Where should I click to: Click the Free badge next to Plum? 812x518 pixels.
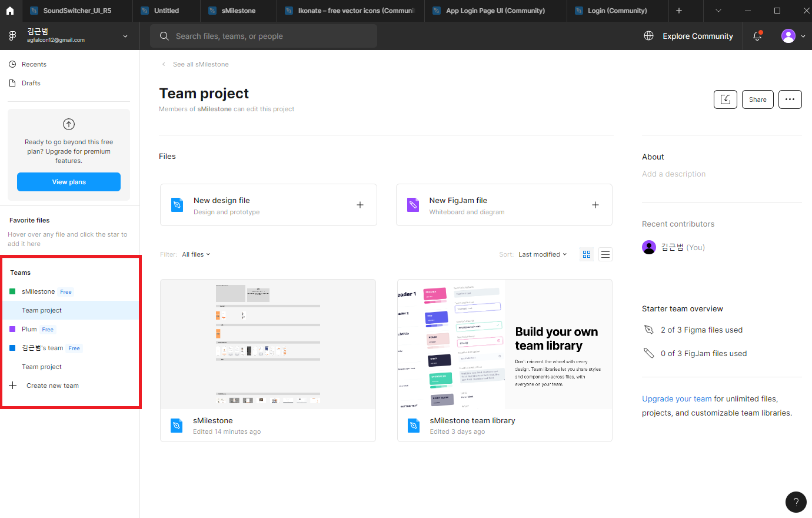48,330
